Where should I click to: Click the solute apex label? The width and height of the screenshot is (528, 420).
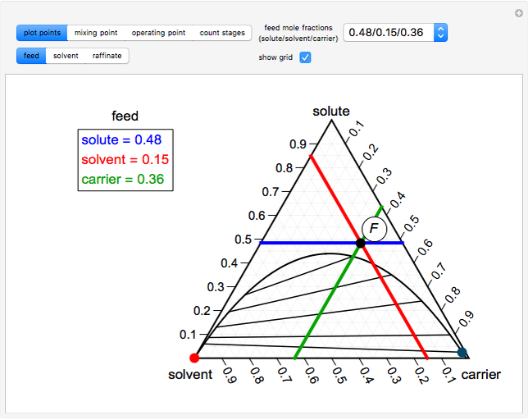pos(331,112)
